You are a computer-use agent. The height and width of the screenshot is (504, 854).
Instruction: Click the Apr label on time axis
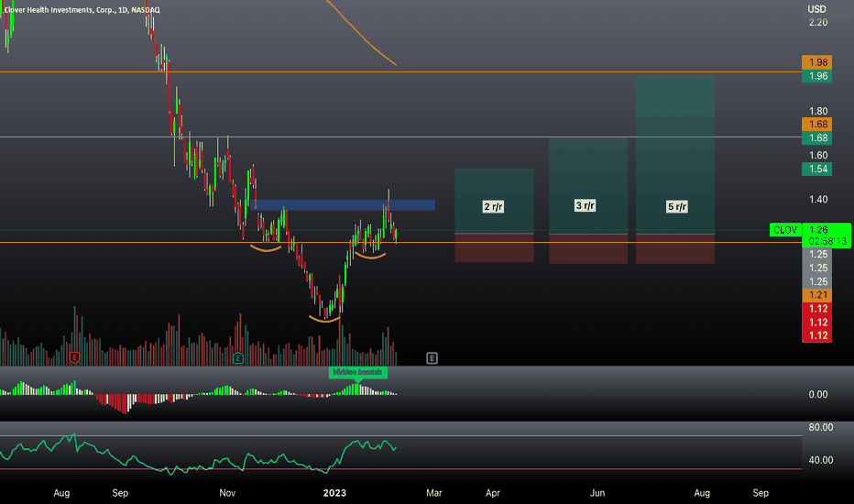(x=492, y=493)
